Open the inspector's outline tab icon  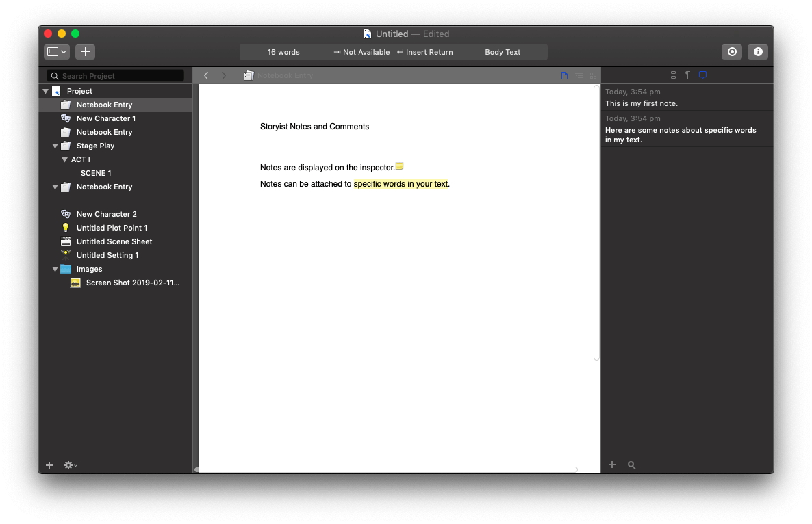(x=673, y=75)
